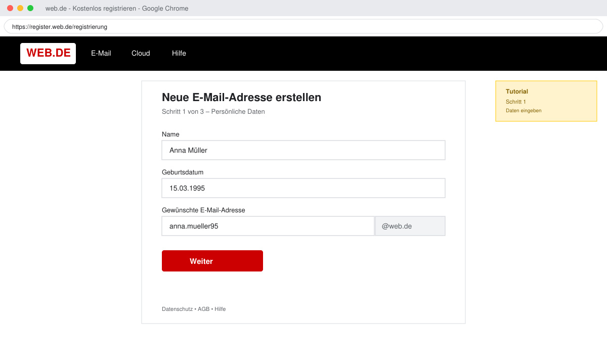Screen dimensions: 607x364
Task: Open the Hilfe item in top navigation
Action: [x=179, y=53]
